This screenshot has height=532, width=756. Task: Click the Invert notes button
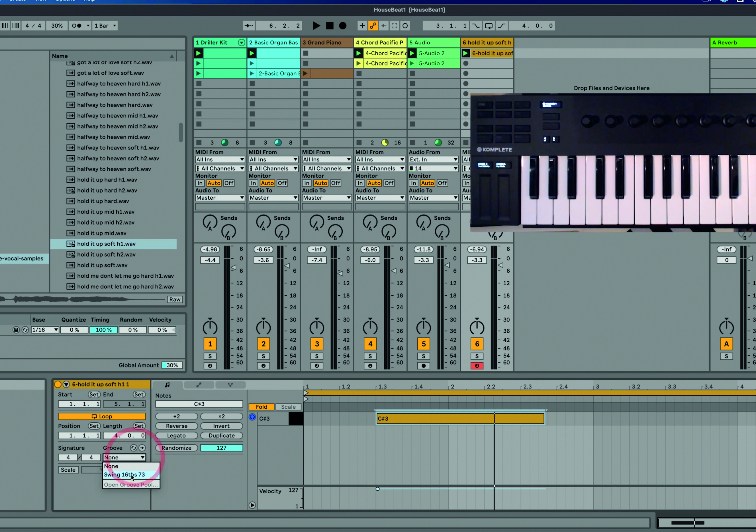pos(221,426)
